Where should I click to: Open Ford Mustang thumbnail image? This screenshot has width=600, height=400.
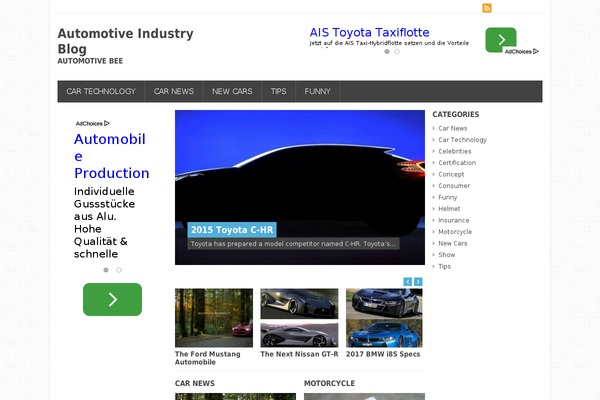(x=214, y=318)
